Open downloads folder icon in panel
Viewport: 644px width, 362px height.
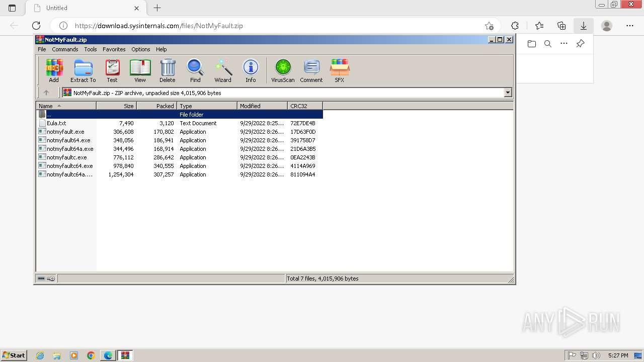(x=532, y=44)
